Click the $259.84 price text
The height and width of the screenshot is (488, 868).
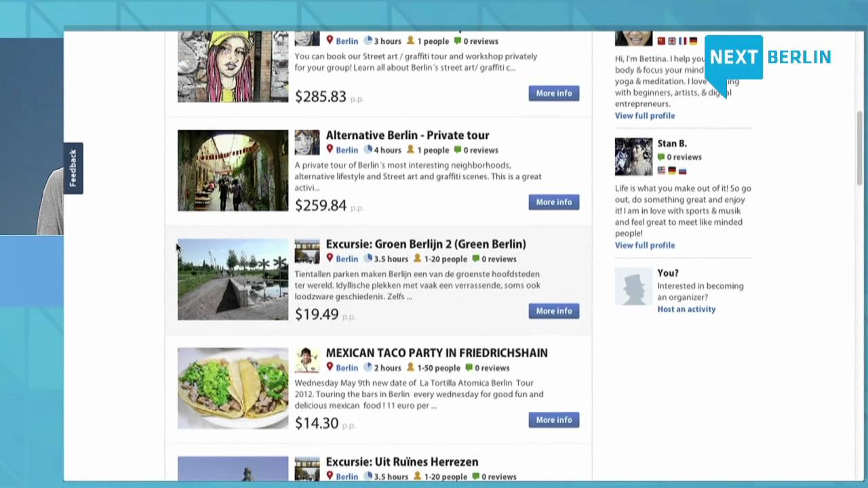coord(321,205)
